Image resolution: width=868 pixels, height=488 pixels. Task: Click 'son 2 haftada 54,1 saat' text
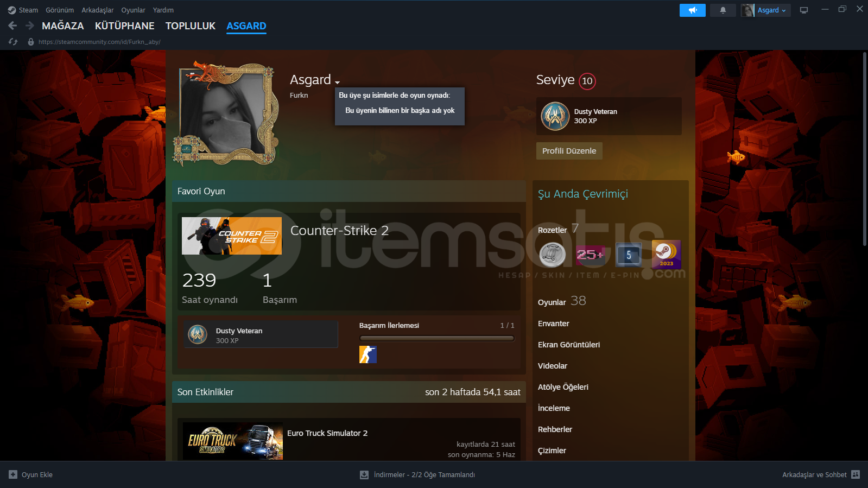(473, 392)
